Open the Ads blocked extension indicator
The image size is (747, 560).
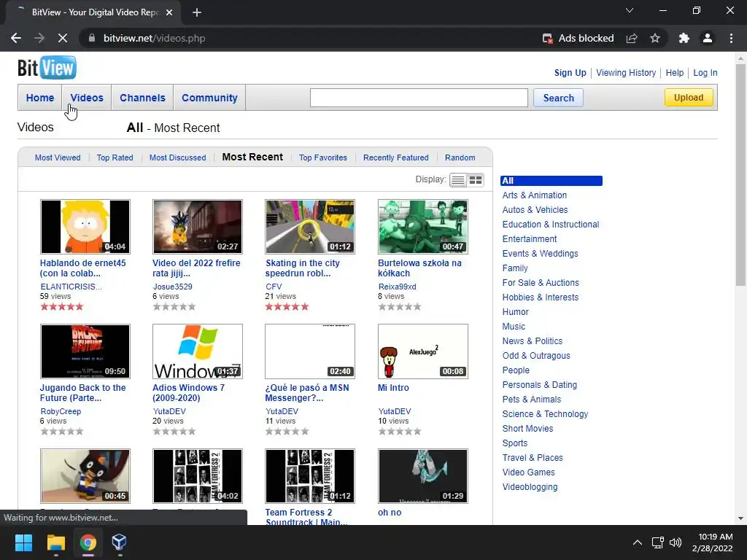click(x=578, y=38)
